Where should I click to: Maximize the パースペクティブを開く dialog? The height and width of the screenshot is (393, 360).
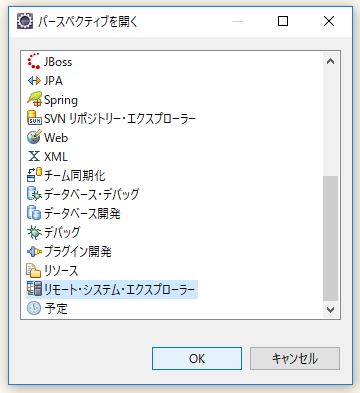(283, 21)
